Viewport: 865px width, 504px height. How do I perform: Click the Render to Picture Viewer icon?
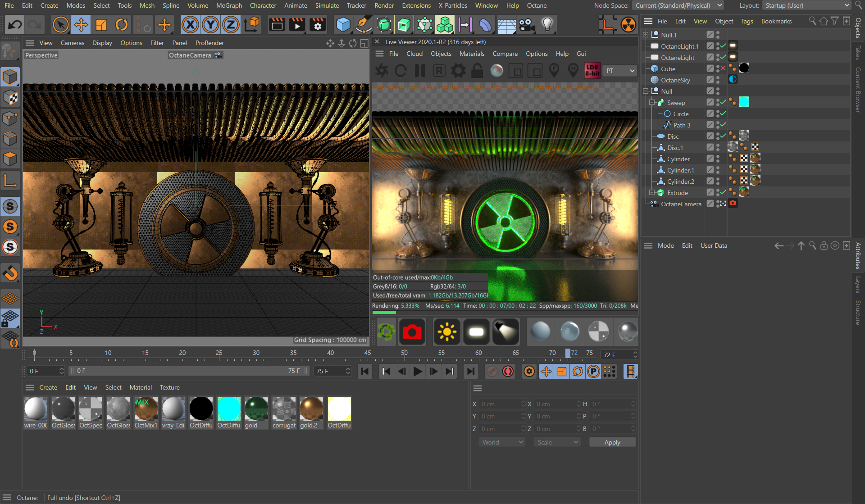[x=297, y=25]
